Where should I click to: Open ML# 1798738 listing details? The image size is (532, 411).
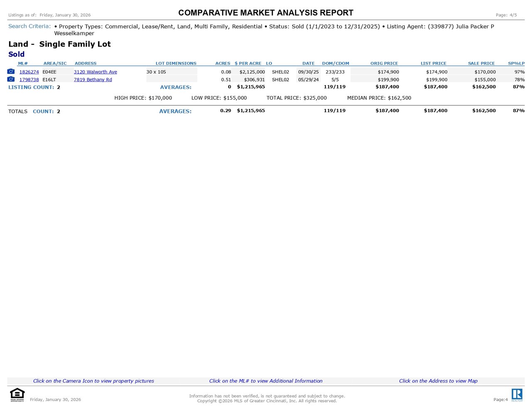coord(29,79)
